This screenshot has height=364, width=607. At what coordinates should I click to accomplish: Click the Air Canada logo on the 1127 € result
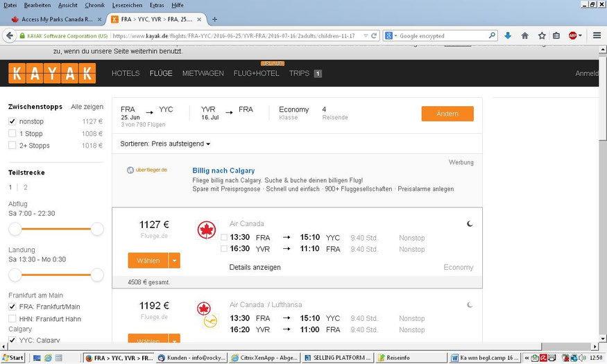206,230
